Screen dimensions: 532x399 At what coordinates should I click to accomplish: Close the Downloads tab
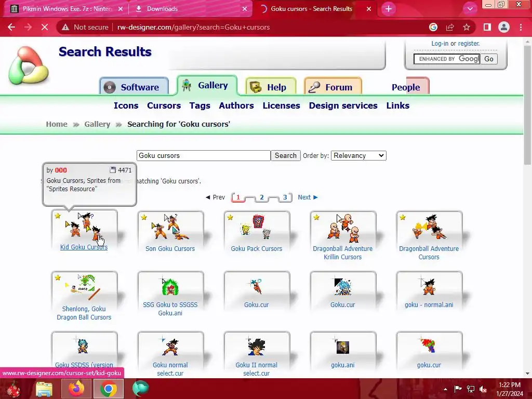(x=245, y=9)
